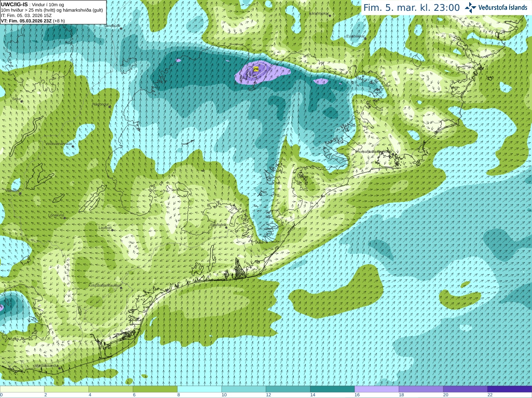Click the Eyjabakkar station label
This screenshot has height=398, width=532.
(x=355, y=36)
